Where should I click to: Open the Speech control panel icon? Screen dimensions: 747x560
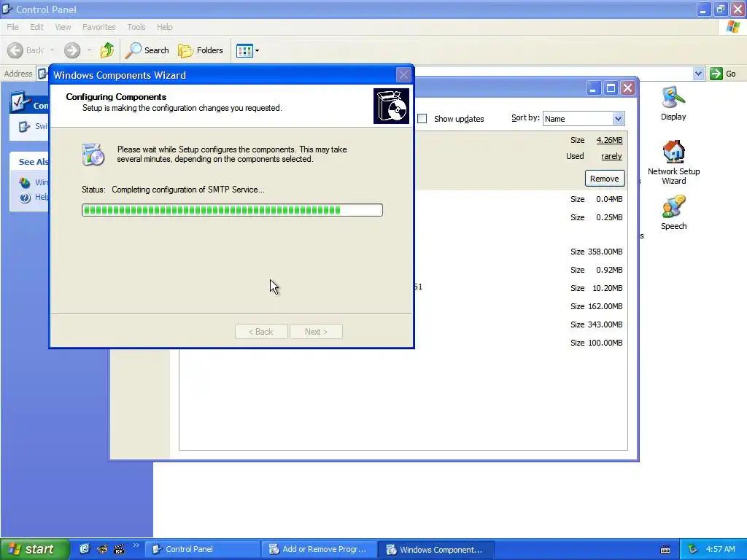(673, 212)
